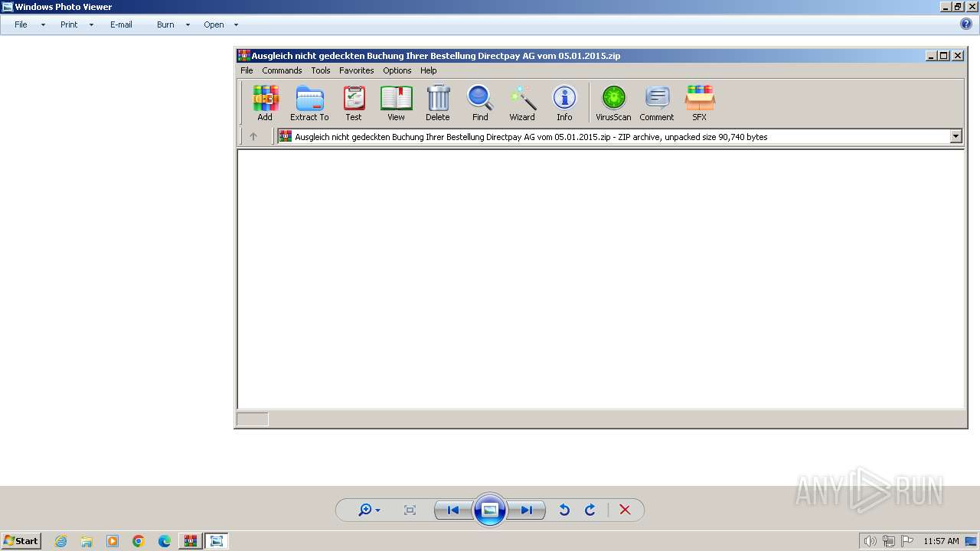The image size is (980, 551).
Task: Open the WinRAR Help menu
Action: pyautogui.click(x=429, y=70)
